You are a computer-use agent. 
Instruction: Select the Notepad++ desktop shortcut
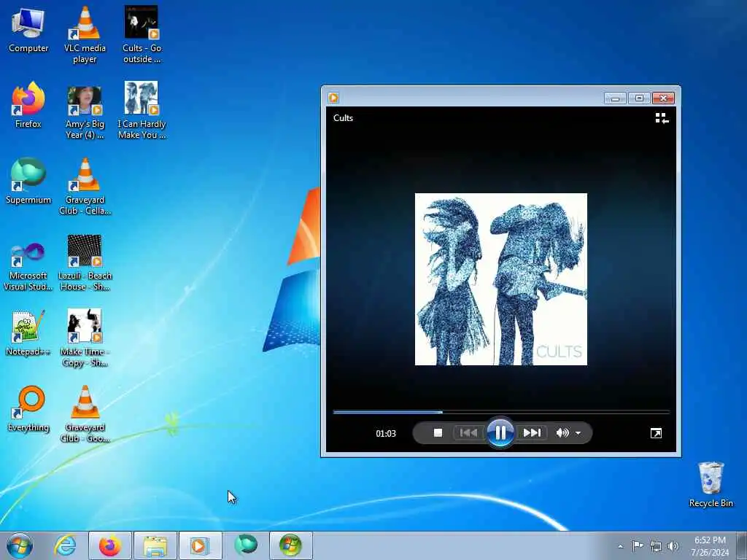[28, 332]
